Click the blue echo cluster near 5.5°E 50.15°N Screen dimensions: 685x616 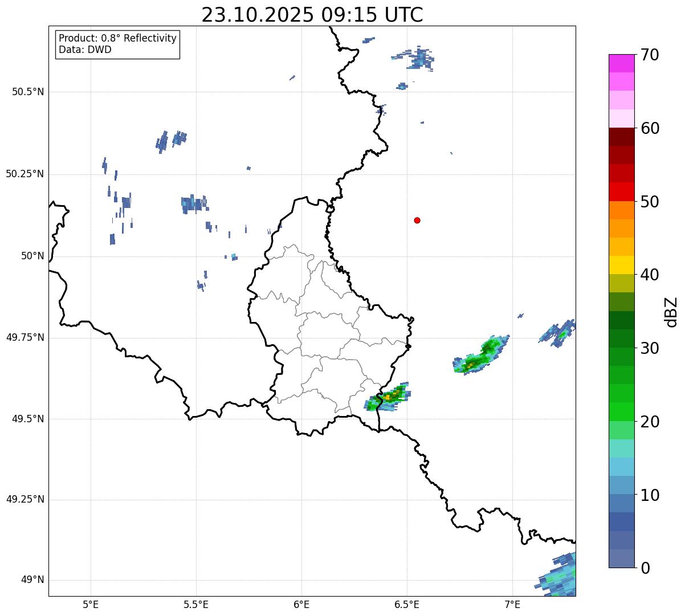click(194, 204)
